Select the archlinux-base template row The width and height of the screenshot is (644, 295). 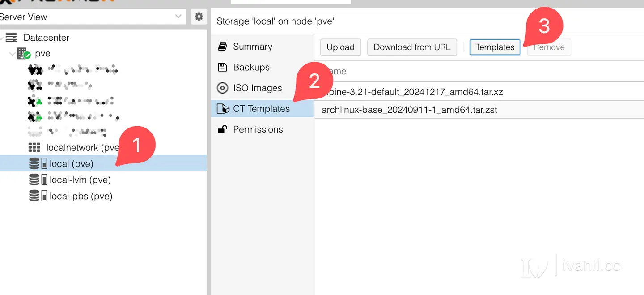[x=479, y=110]
